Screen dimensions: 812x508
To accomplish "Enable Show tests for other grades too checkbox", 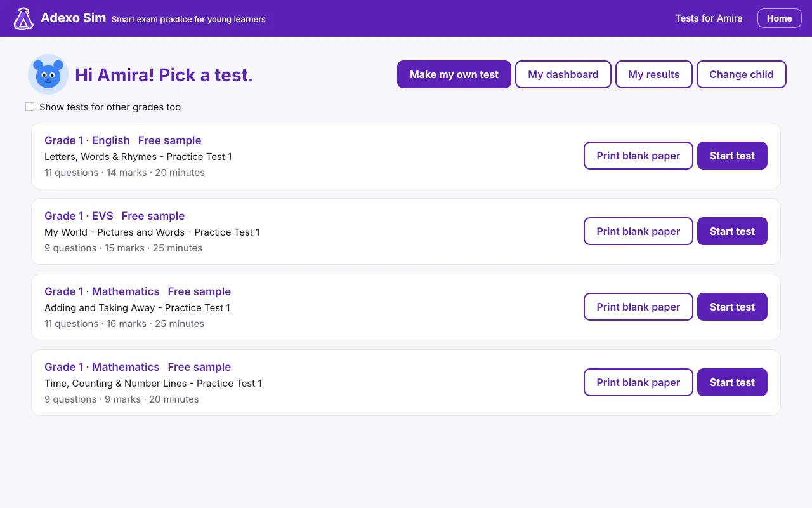I will (x=30, y=107).
